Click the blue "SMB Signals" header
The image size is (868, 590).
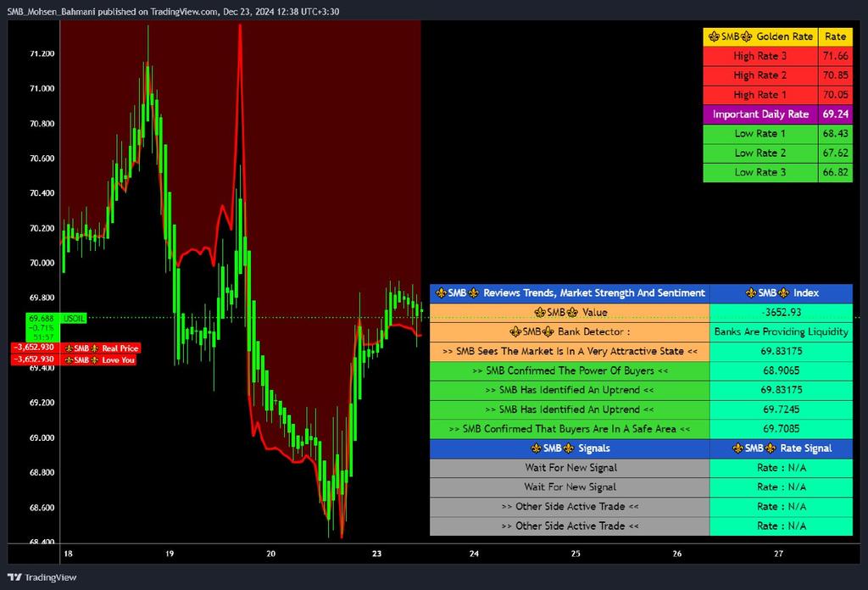click(570, 448)
